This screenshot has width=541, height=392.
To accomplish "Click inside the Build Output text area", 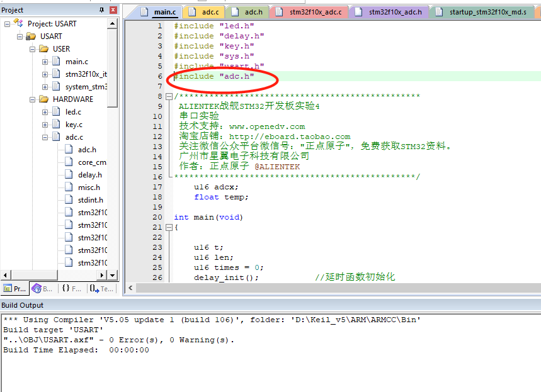I will point(252,352).
